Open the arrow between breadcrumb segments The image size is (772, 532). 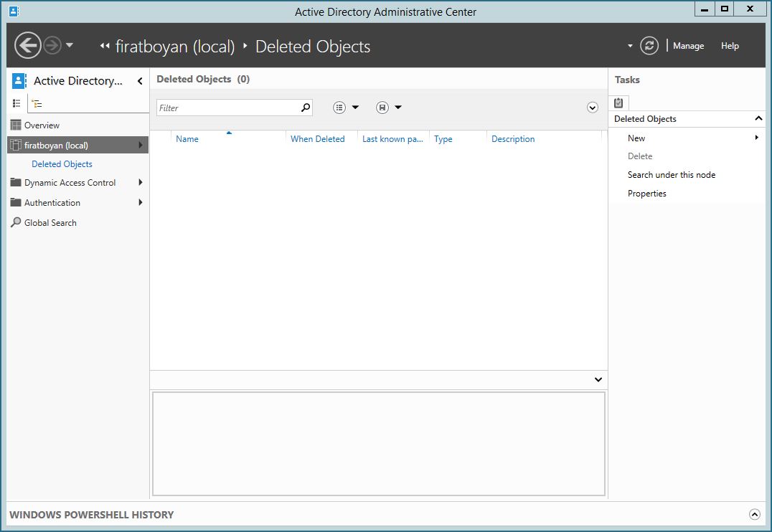point(245,46)
